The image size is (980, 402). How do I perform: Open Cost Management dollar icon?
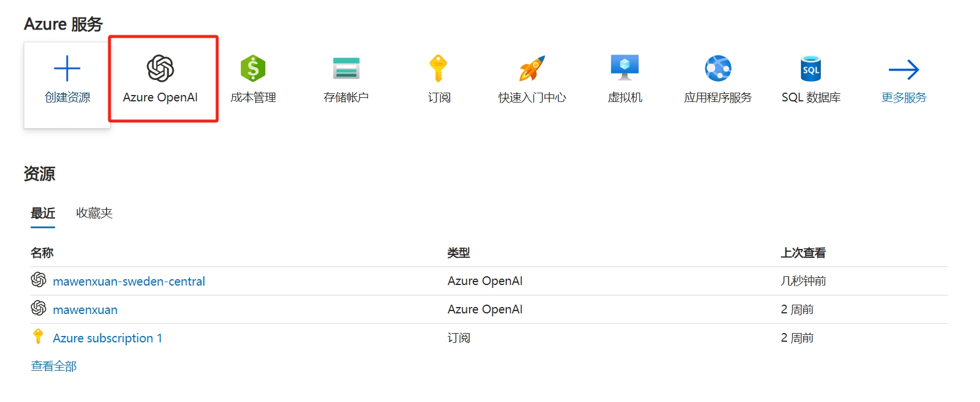tap(253, 69)
